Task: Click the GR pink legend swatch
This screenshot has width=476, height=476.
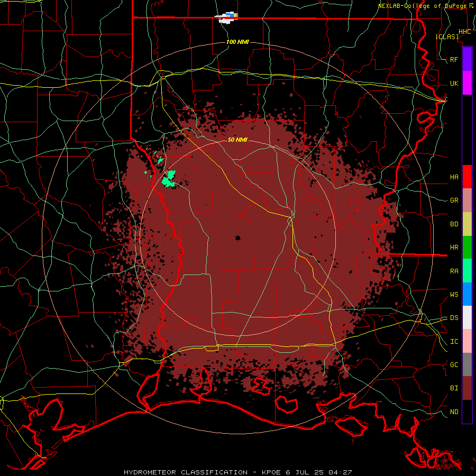Action: [x=467, y=200]
